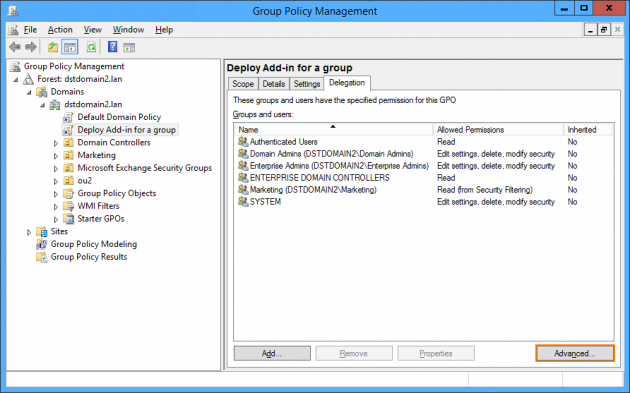This screenshot has height=393, width=630.
Task: Toggle Show/Hide Console Tree toolbar icon
Action: tap(70, 47)
